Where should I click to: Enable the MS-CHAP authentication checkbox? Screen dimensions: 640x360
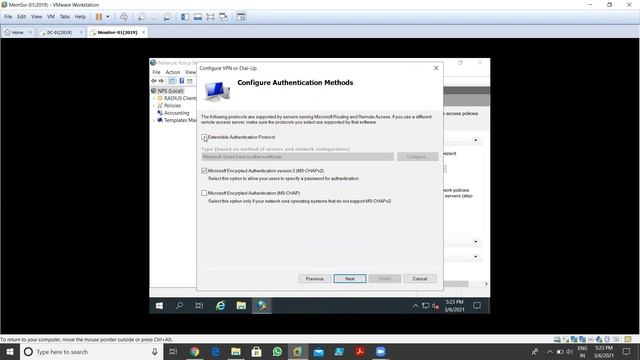(x=204, y=193)
